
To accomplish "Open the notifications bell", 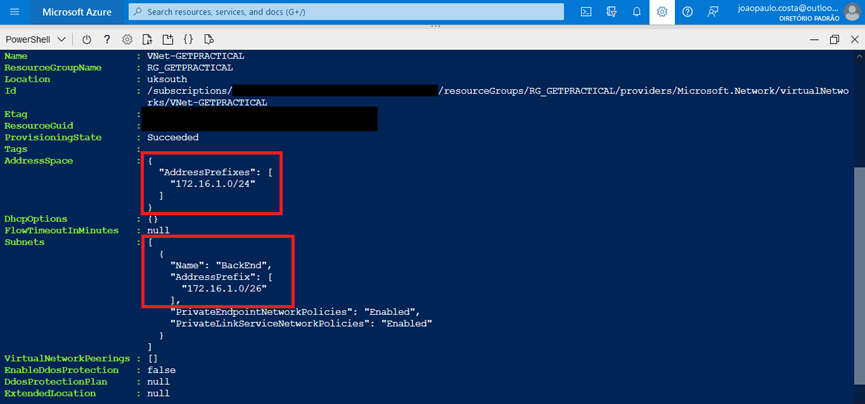I will coord(636,12).
